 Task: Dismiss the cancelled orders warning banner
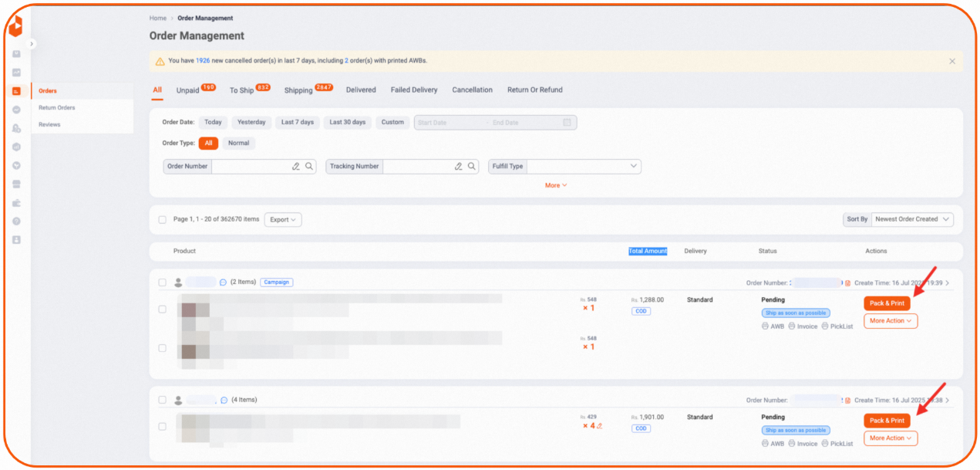click(952, 61)
